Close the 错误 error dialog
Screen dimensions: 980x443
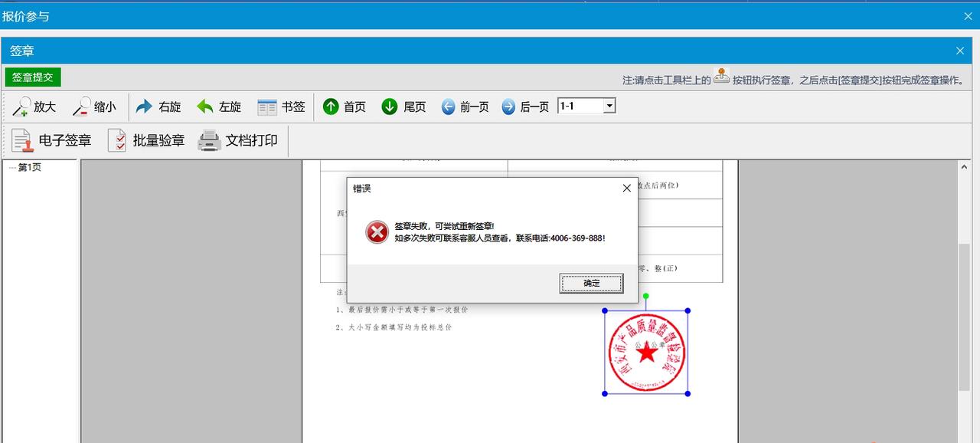(x=626, y=188)
